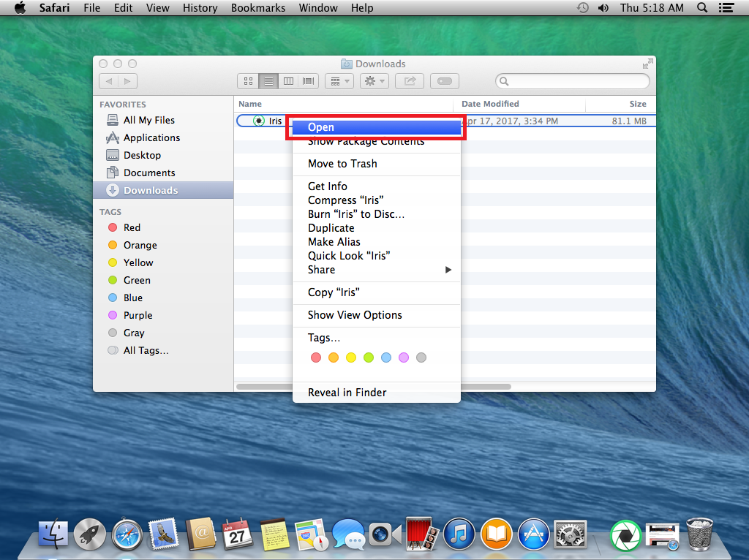This screenshot has height=560, width=749.
Task: Select Desktop in Finder sidebar
Action: (x=163, y=155)
